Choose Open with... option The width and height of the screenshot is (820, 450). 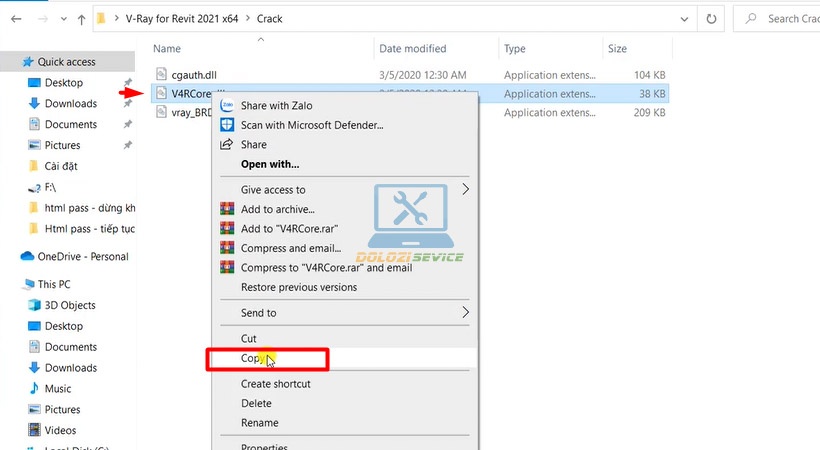pos(270,164)
